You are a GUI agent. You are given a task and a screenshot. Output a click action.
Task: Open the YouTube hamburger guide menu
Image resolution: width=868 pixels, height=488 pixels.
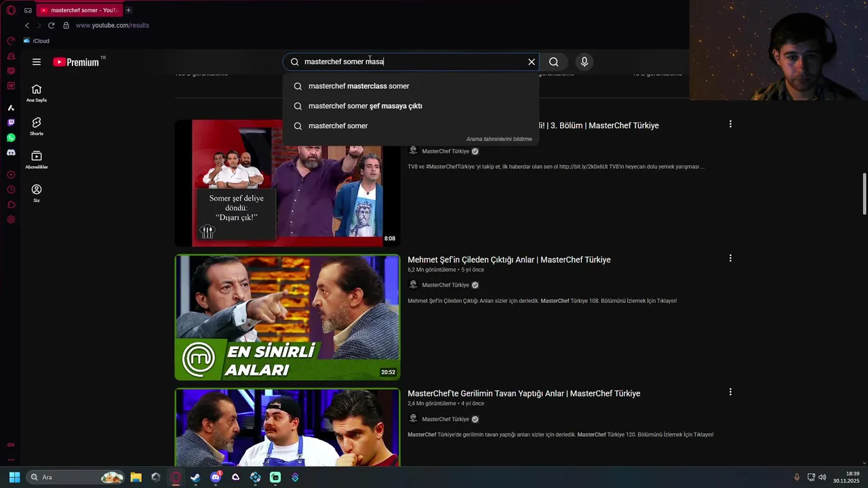tap(37, 62)
